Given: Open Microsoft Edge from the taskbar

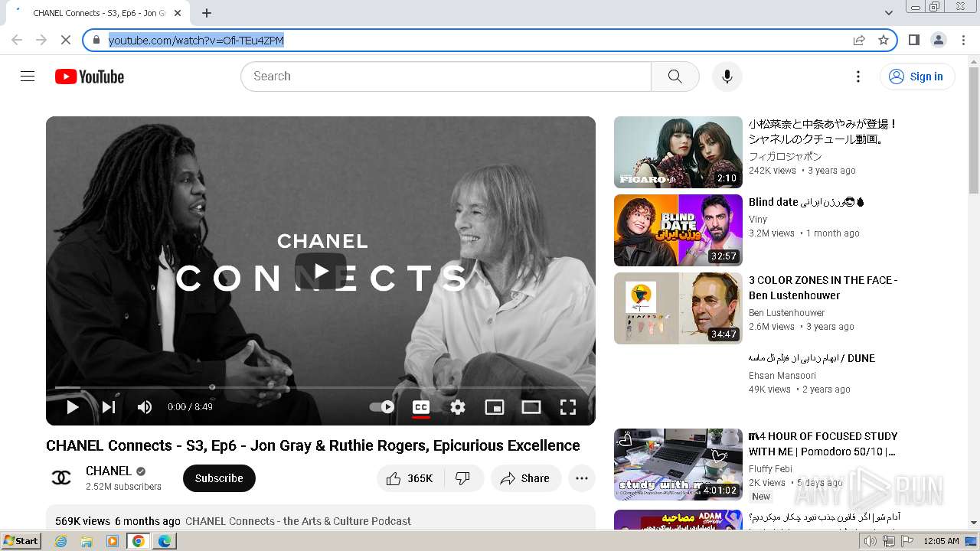Looking at the screenshot, I should point(165,541).
